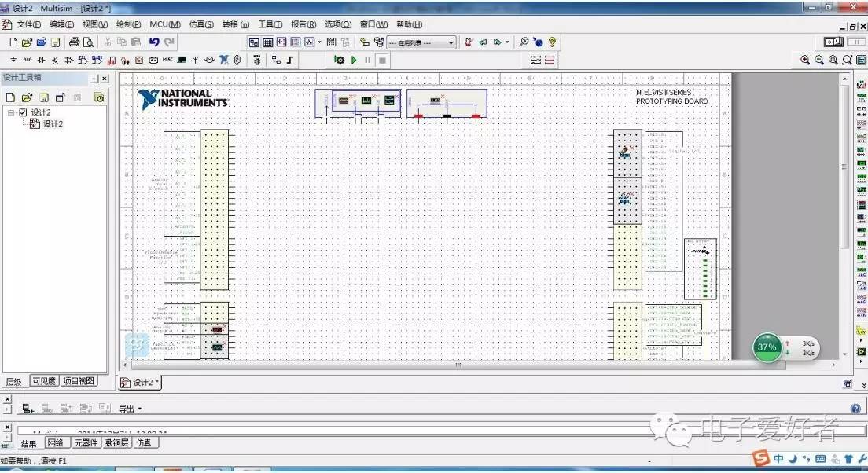Screen dimensions: 868x473
Task: Toggle the 设计2 checkbox in the design tree
Action: click(24, 112)
